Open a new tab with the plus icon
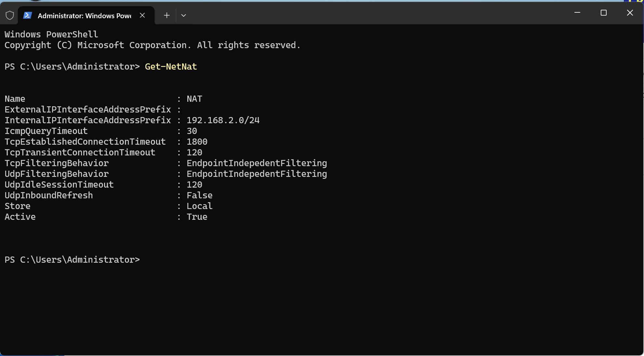 167,15
